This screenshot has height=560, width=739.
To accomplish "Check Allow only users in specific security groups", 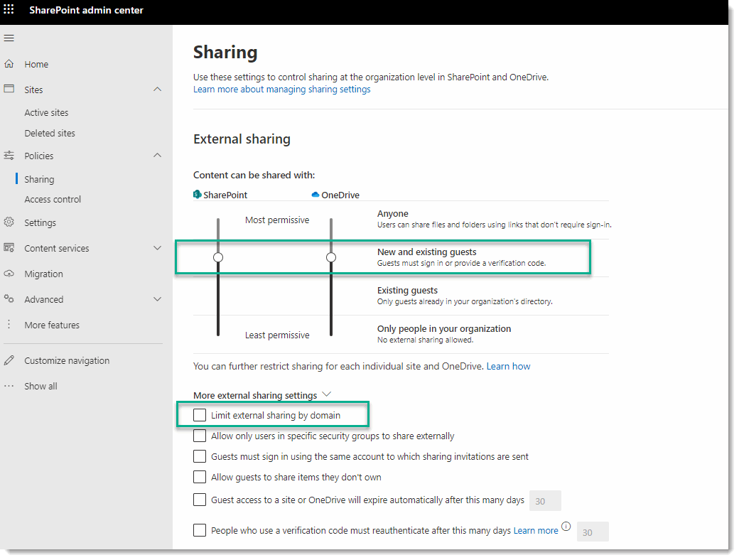I will tap(200, 436).
